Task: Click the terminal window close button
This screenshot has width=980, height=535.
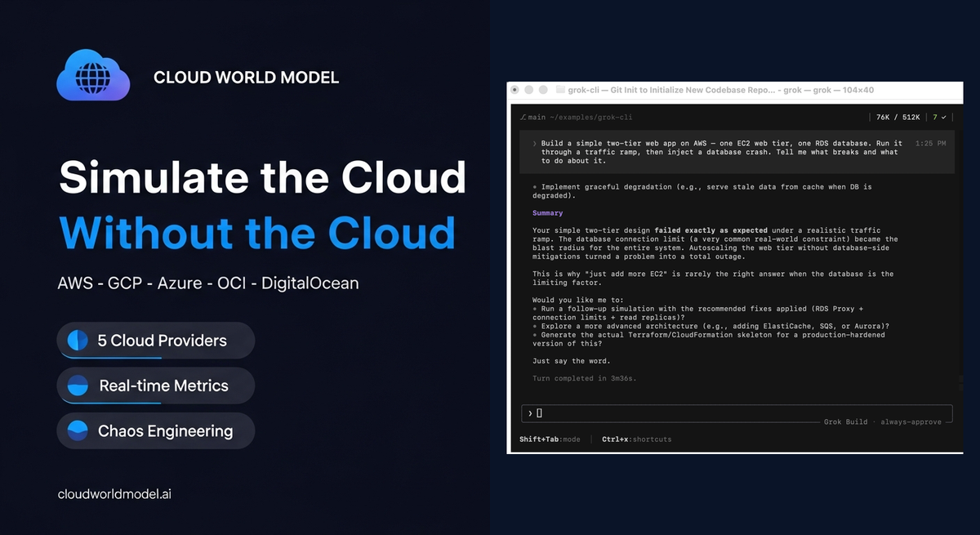Action: point(516,90)
